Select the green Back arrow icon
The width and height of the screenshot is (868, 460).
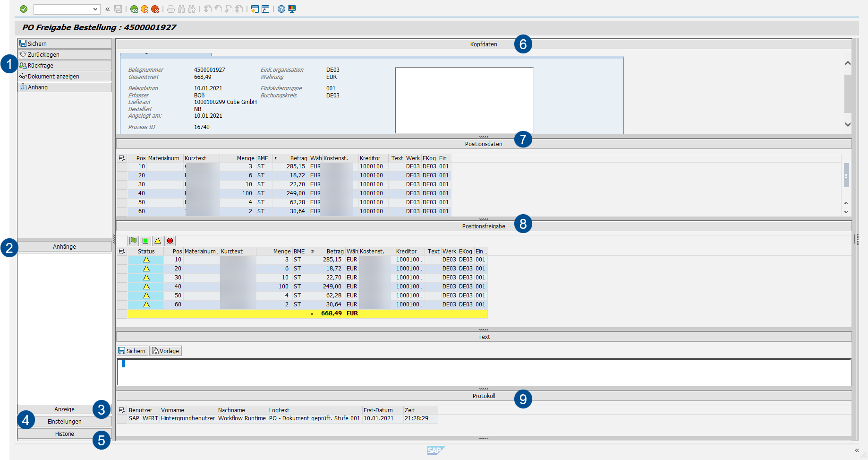[x=135, y=9]
